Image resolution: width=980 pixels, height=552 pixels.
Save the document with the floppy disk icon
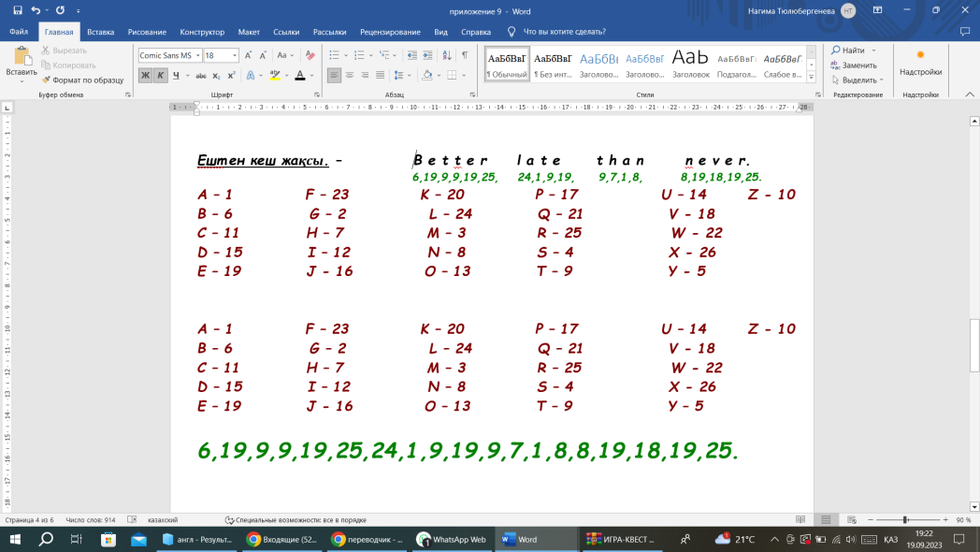tap(18, 10)
